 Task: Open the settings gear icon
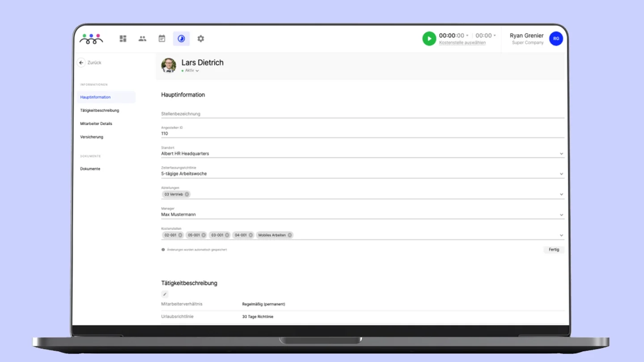[201, 39]
